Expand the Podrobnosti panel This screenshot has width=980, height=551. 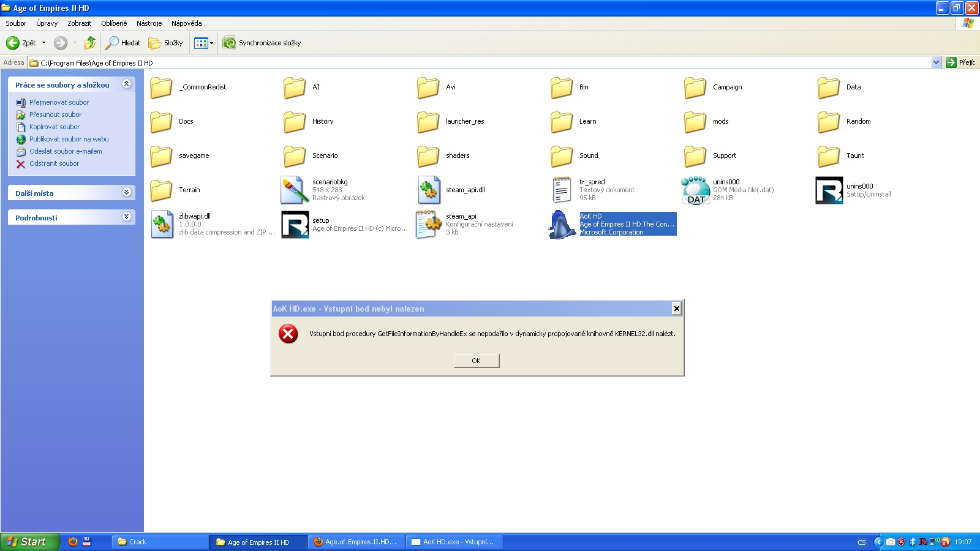pyautogui.click(x=126, y=217)
